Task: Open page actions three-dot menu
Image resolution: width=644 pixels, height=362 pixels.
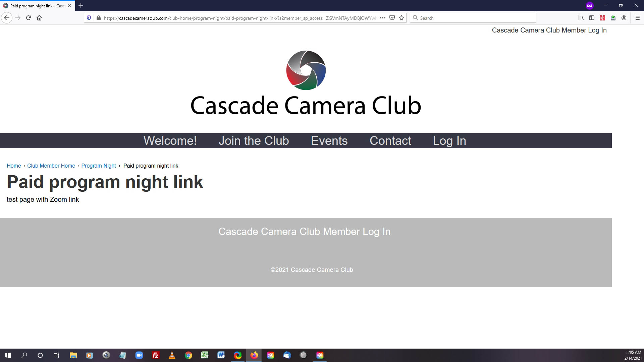Action: [382, 18]
